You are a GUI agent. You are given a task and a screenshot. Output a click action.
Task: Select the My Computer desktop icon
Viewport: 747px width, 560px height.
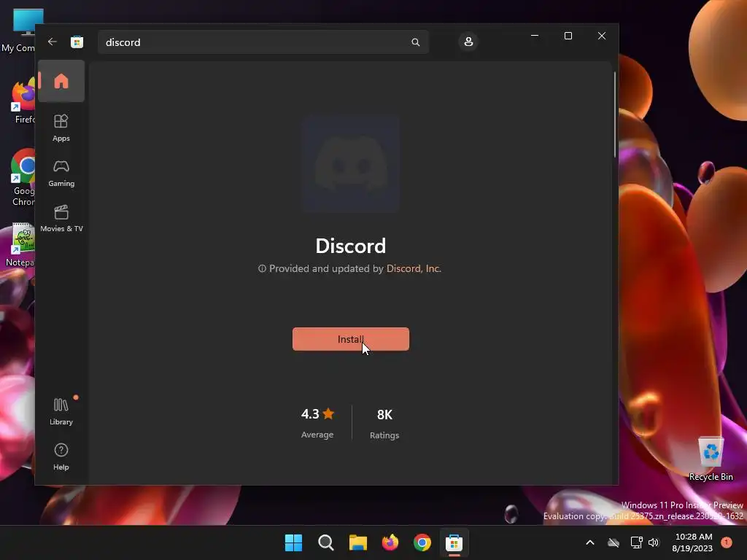[20, 30]
